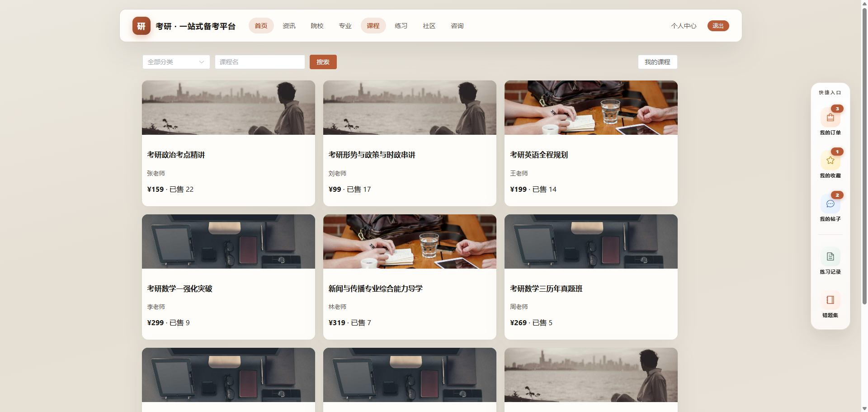The width and height of the screenshot is (868, 412).
Task: Open the wrong-question notebook icon
Action: (830, 300)
